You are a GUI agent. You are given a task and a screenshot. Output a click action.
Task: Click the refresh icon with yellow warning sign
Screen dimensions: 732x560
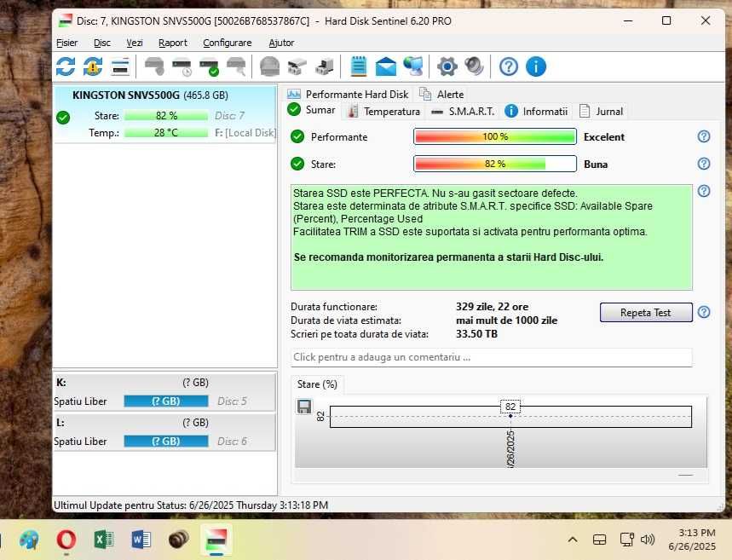click(x=93, y=66)
